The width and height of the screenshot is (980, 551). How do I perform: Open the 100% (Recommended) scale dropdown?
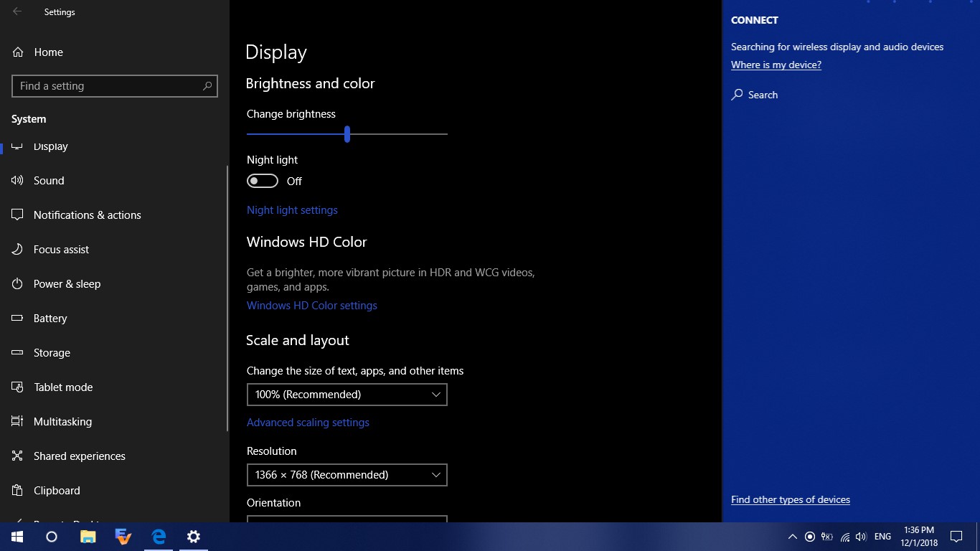347,395
